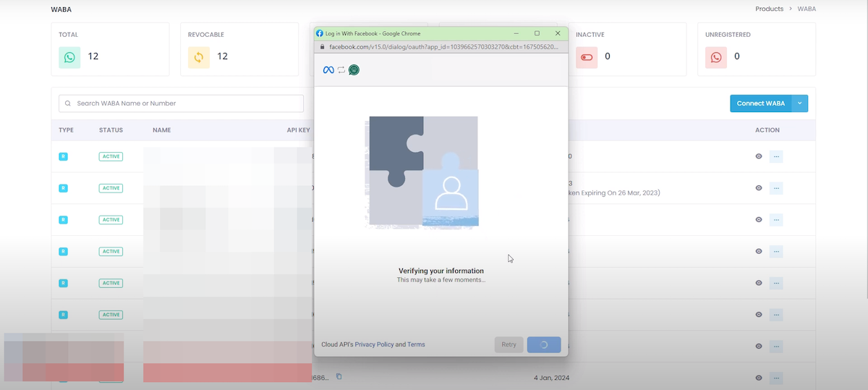Click the padlock icon in popup address bar
868x390 pixels.
[x=323, y=46]
